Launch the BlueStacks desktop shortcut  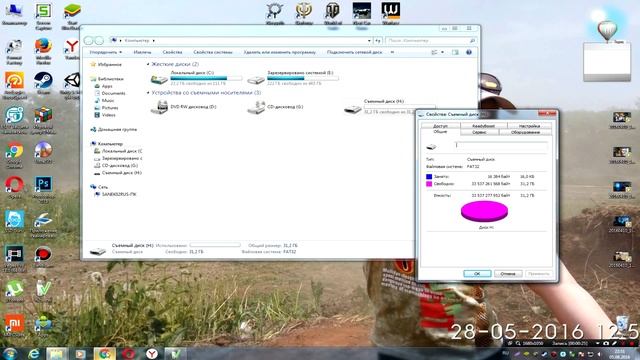pos(72,15)
